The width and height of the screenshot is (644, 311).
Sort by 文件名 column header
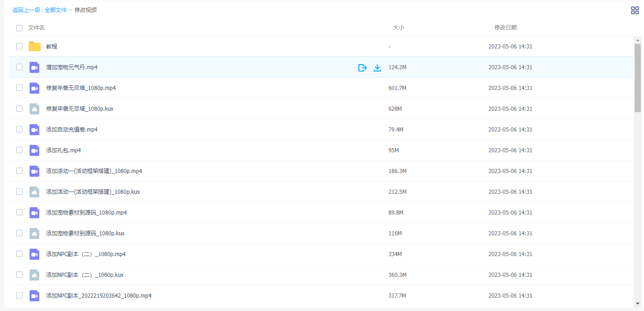(36, 28)
